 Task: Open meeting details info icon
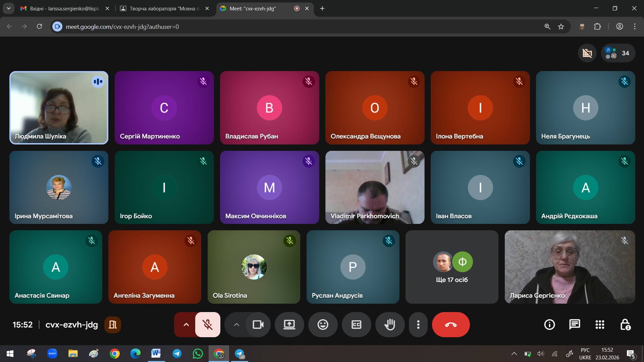click(x=549, y=324)
